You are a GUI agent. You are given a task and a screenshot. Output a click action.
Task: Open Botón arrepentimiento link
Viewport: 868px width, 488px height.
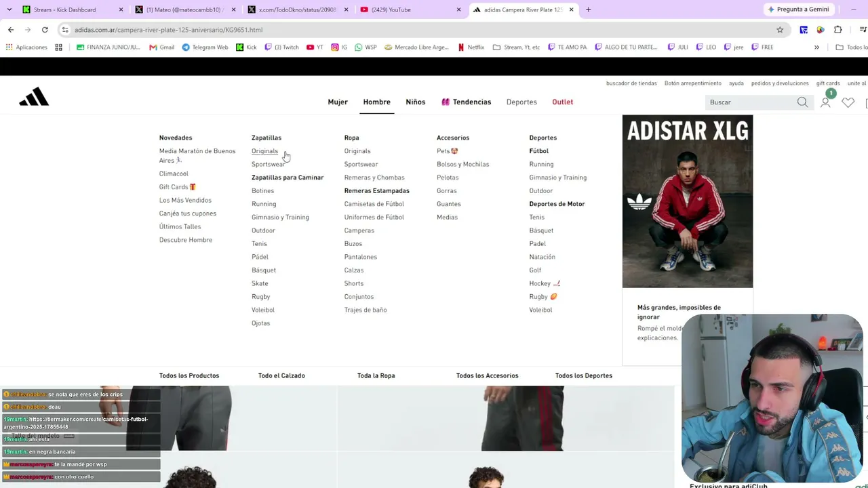tap(693, 83)
